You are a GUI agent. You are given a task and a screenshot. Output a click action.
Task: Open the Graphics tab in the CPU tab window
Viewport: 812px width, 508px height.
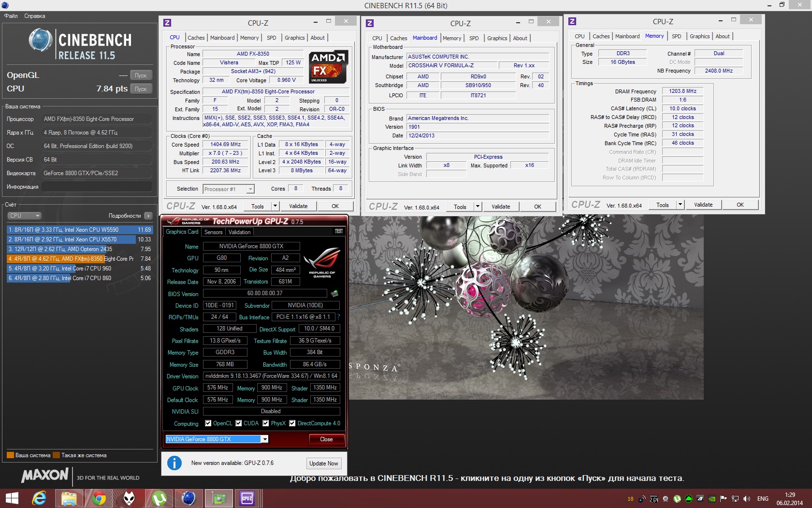pos(295,38)
